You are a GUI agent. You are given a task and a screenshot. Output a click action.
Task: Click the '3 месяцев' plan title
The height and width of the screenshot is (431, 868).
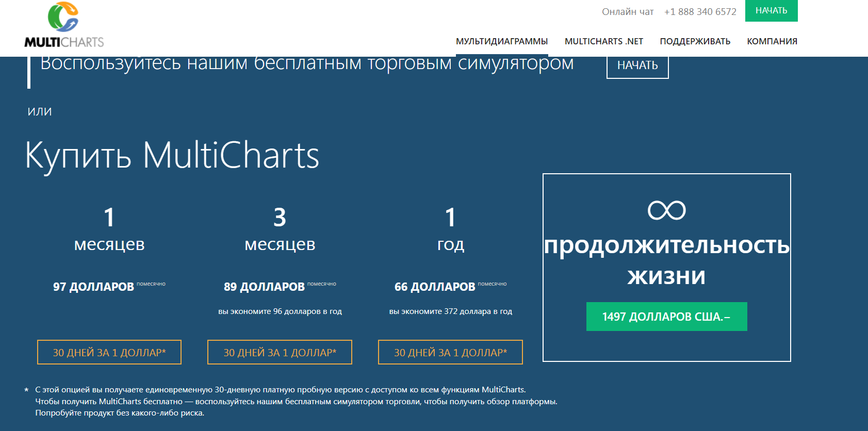(x=280, y=229)
